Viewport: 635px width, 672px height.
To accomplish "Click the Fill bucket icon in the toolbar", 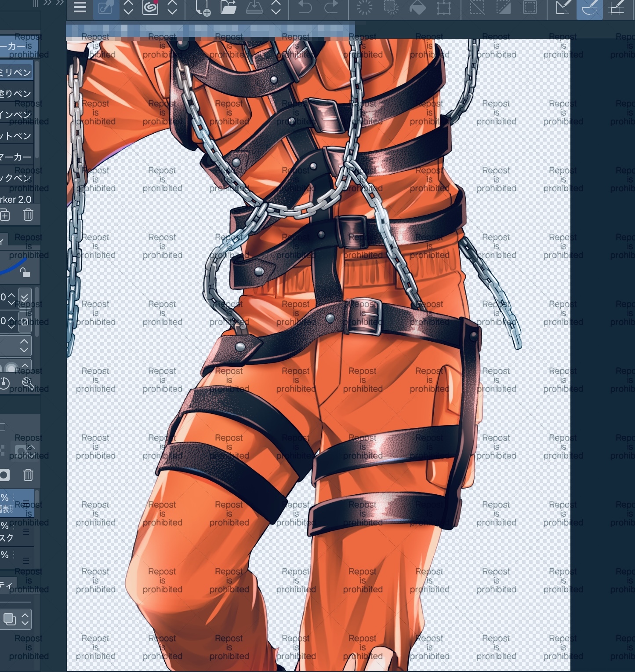I will (x=417, y=7).
